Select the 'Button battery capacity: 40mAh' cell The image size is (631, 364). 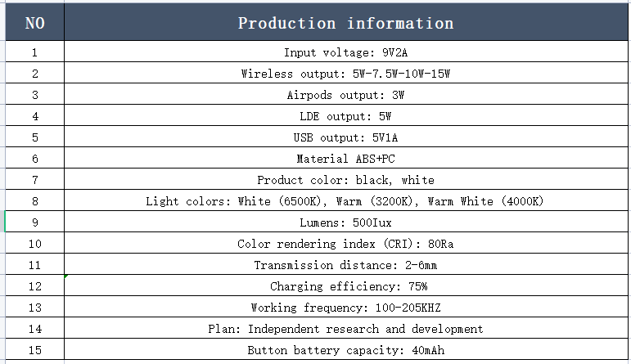346,349
